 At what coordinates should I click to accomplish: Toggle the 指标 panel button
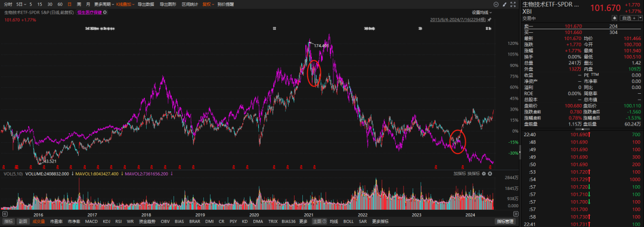click(x=8, y=221)
